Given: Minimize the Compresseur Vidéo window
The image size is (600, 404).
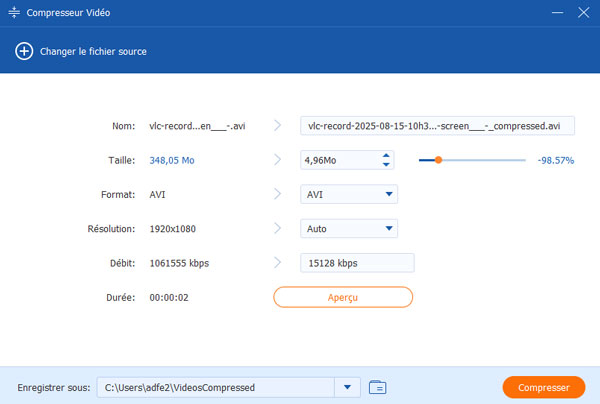Looking at the screenshot, I should point(557,12).
